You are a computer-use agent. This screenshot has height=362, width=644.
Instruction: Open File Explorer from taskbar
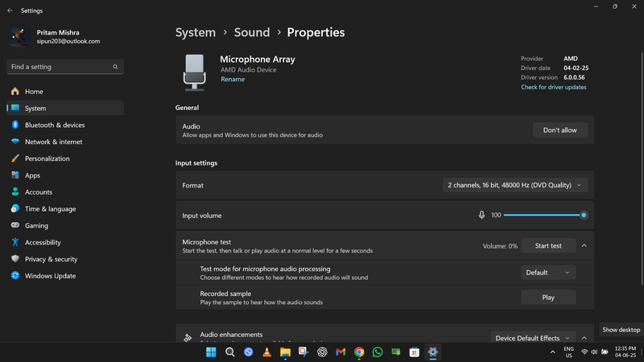pos(285,352)
